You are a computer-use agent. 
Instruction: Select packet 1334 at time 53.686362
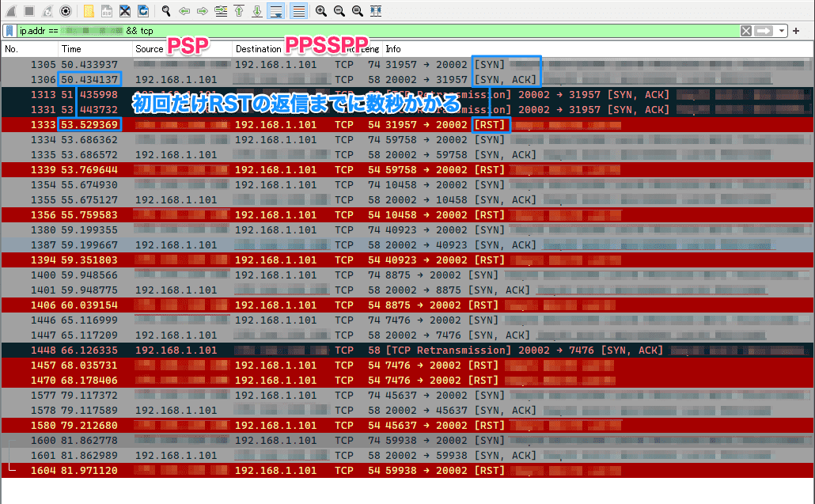[407, 140]
